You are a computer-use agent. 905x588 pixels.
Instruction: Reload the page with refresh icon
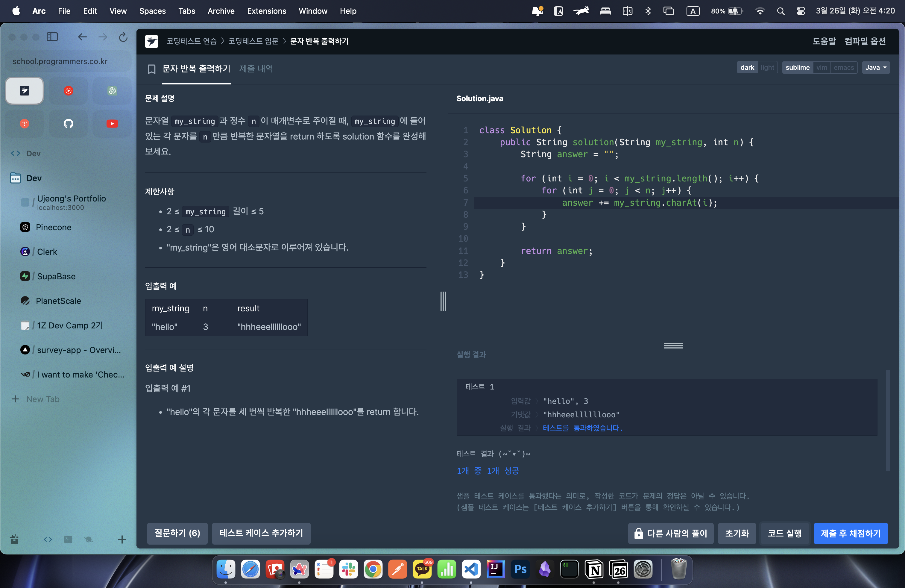coord(123,37)
